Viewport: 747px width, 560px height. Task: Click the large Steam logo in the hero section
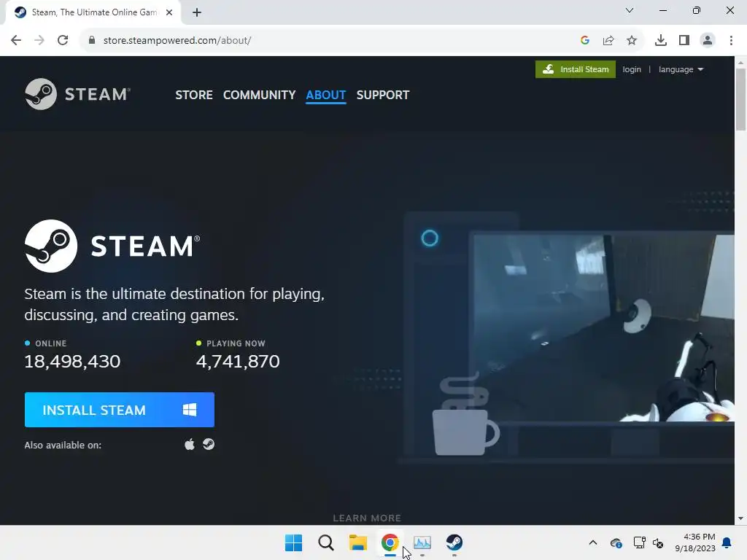(x=112, y=246)
